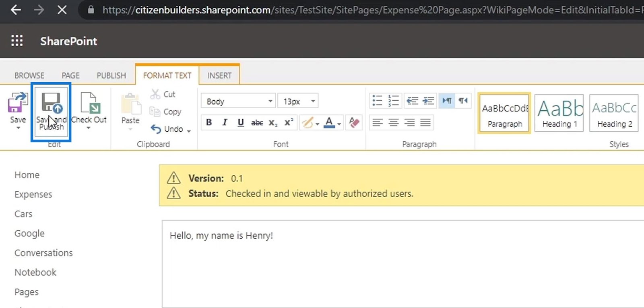Stop loading the page

point(62,10)
